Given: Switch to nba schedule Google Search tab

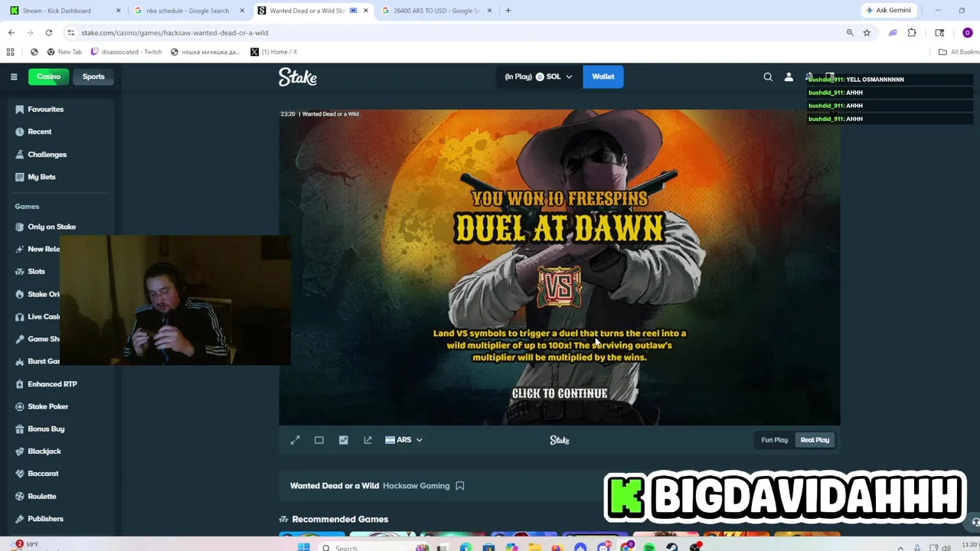Looking at the screenshot, I should click(x=188, y=11).
